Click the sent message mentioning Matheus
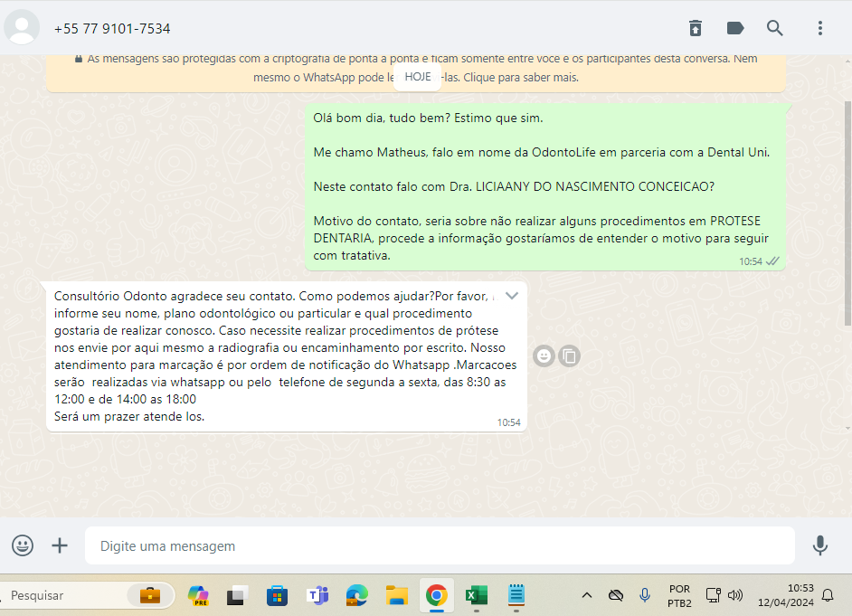 pyautogui.click(x=545, y=187)
